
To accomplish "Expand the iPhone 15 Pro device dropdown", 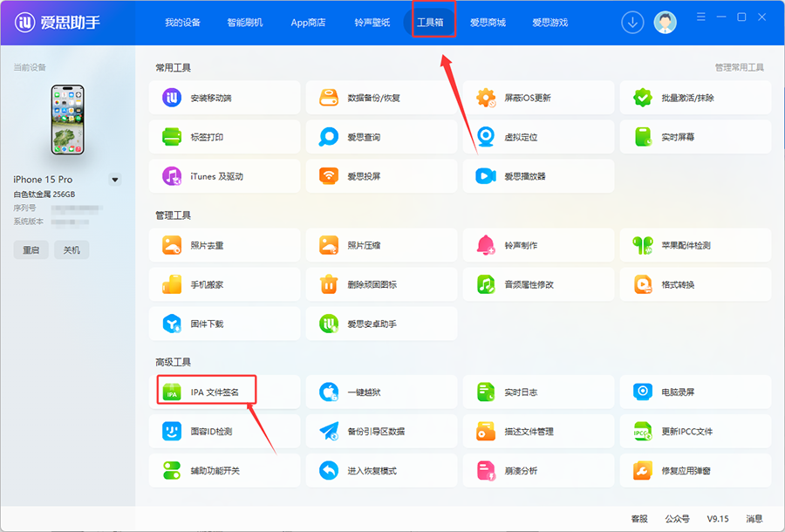I will coord(115,180).
